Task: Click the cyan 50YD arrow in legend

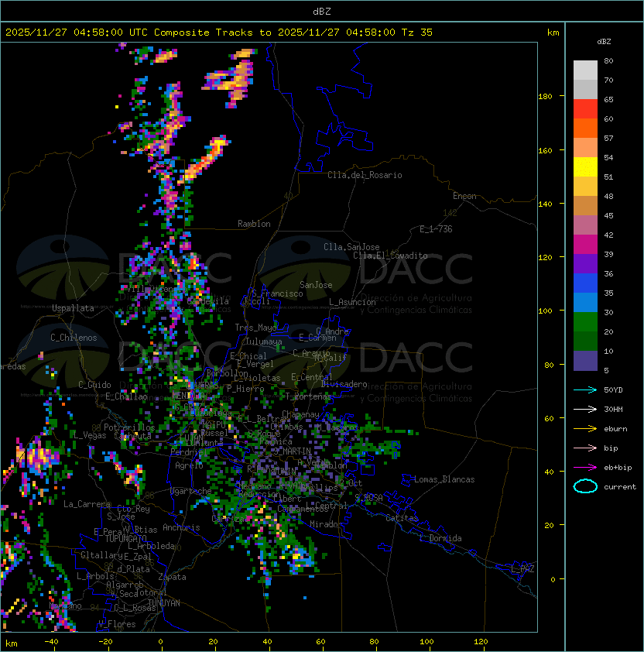Action: [585, 389]
